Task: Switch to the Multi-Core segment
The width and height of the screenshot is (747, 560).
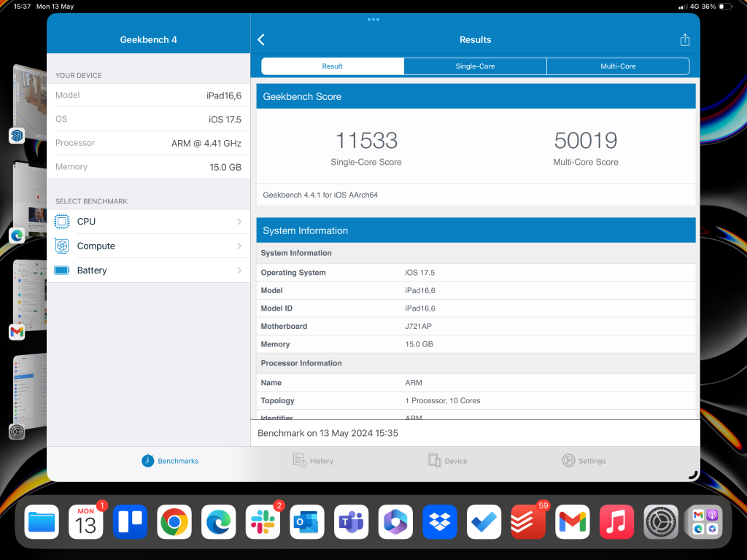Action: coord(618,66)
